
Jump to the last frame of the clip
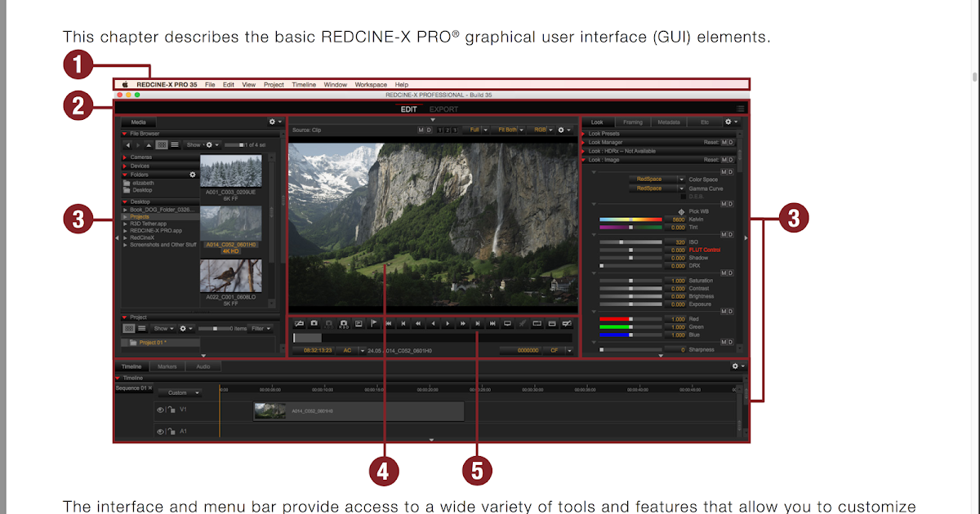pyautogui.click(x=492, y=323)
